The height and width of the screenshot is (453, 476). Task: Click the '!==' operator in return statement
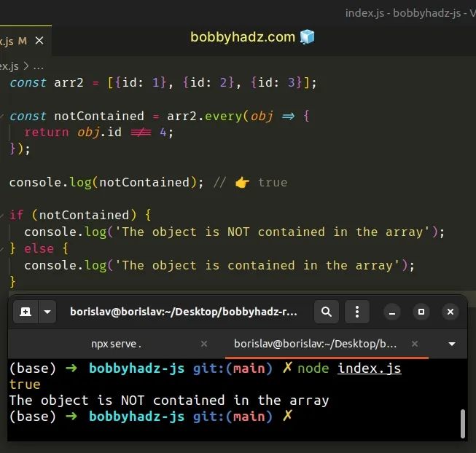(141, 133)
